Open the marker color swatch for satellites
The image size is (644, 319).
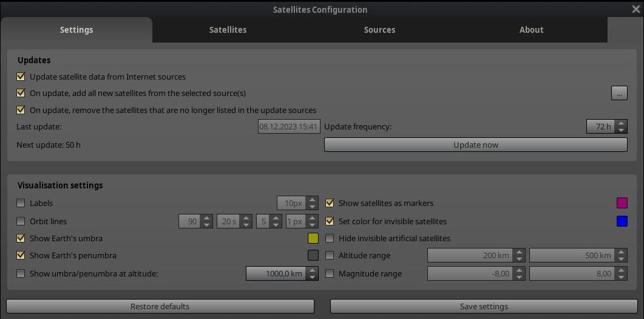point(622,203)
